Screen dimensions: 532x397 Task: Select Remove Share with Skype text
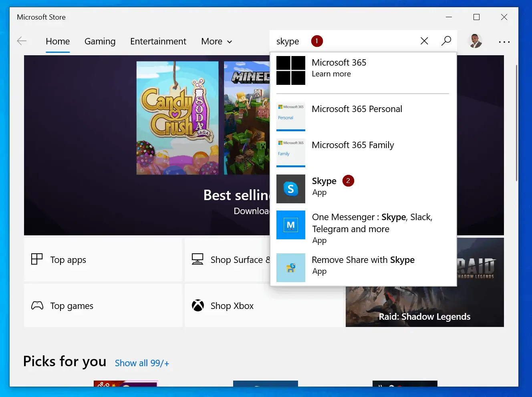[363, 260]
